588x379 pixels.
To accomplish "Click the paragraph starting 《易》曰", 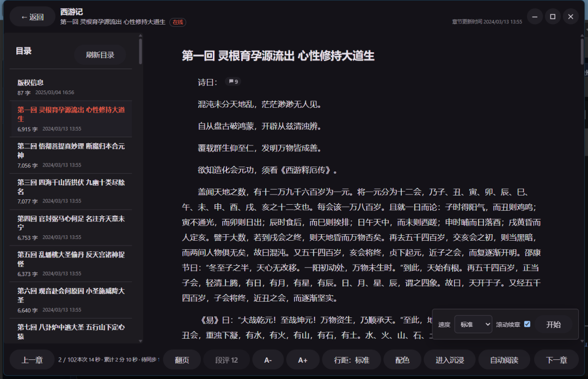I will click(308, 328).
